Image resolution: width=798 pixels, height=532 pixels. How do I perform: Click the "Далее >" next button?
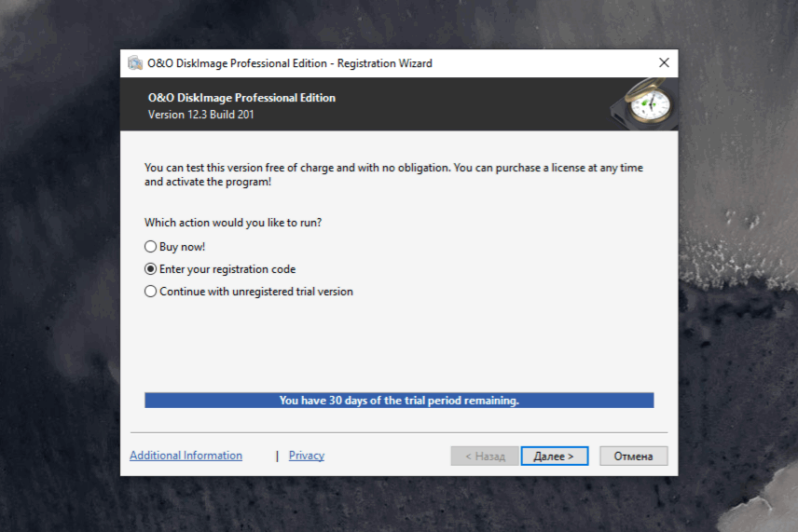pyautogui.click(x=555, y=457)
